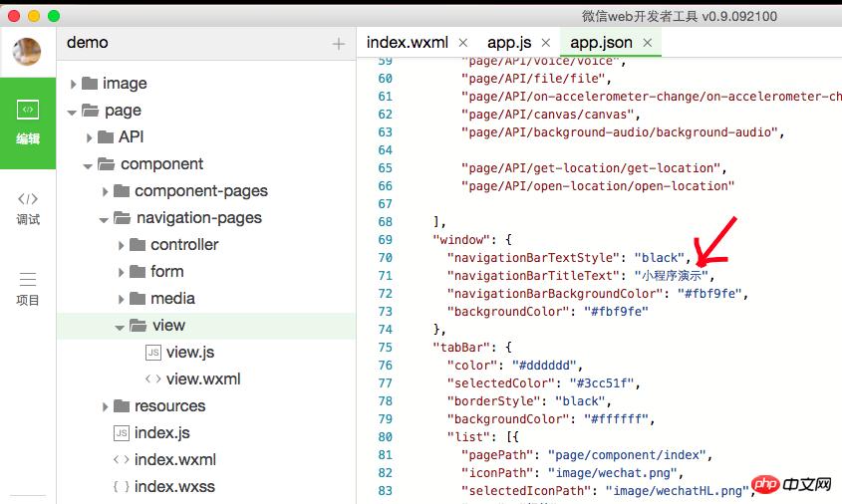Click the macOS green zoom window button
Screen dimensions: 842x504
click(54, 16)
